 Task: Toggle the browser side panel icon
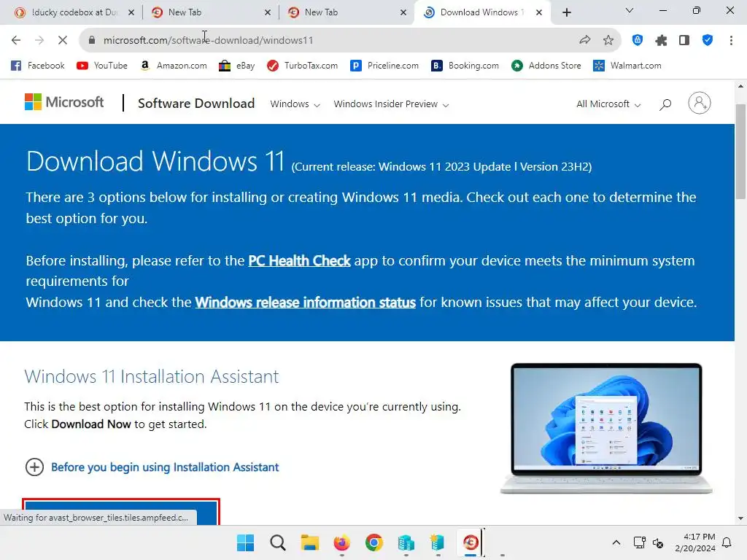tap(684, 41)
